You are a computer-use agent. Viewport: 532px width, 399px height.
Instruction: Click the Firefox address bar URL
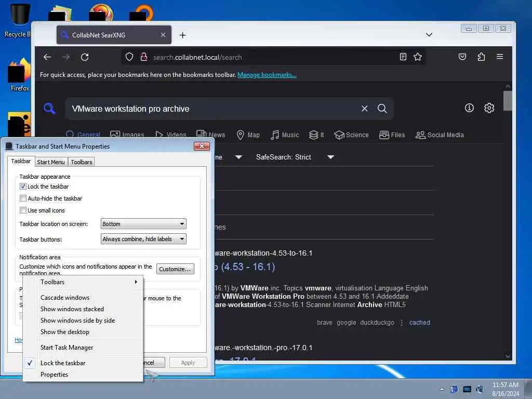click(x=197, y=57)
